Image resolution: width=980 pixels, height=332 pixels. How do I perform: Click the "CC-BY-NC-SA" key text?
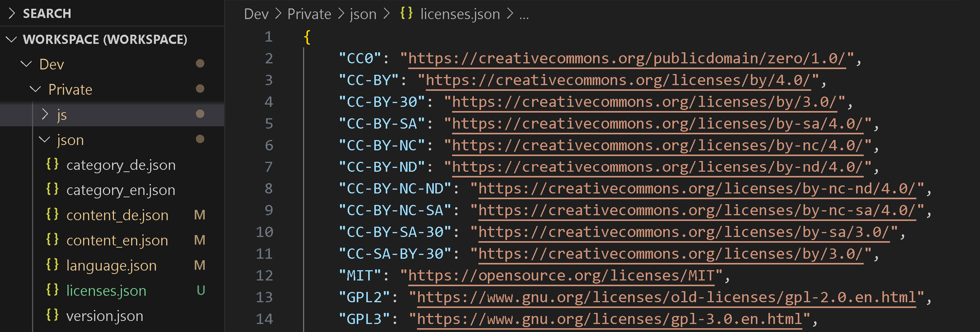[395, 210]
